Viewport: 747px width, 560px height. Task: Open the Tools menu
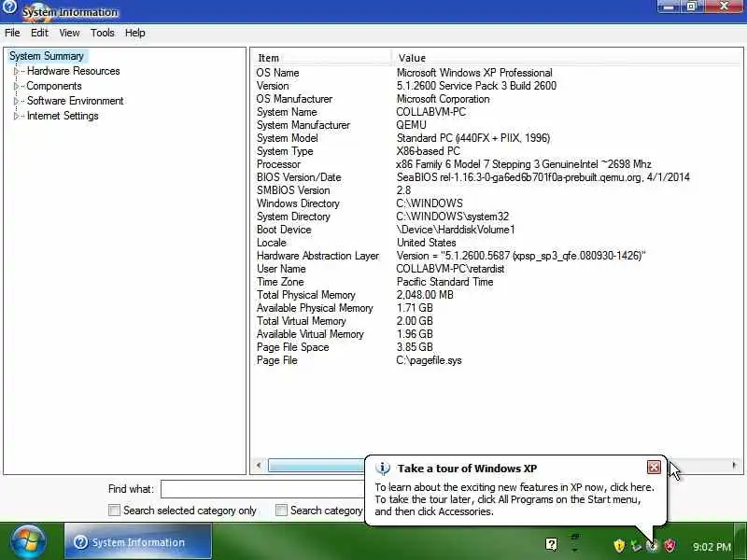(x=103, y=33)
